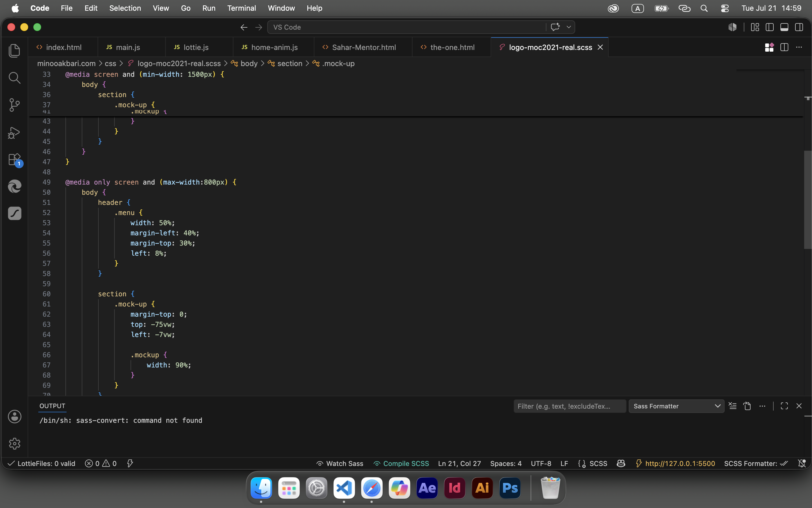Open the editor More Actions menu
812x508 pixels.
[x=799, y=47]
